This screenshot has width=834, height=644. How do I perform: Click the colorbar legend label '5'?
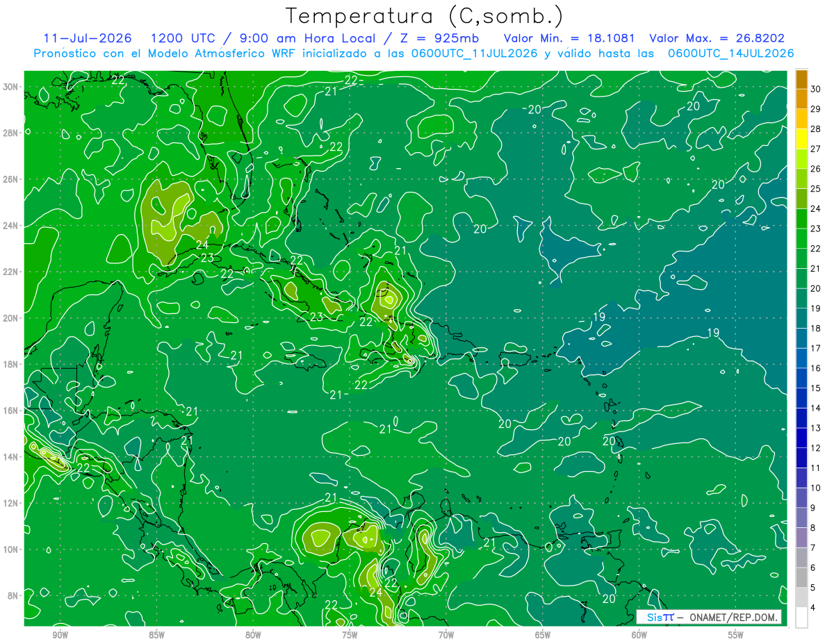pyautogui.click(x=814, y=588)
